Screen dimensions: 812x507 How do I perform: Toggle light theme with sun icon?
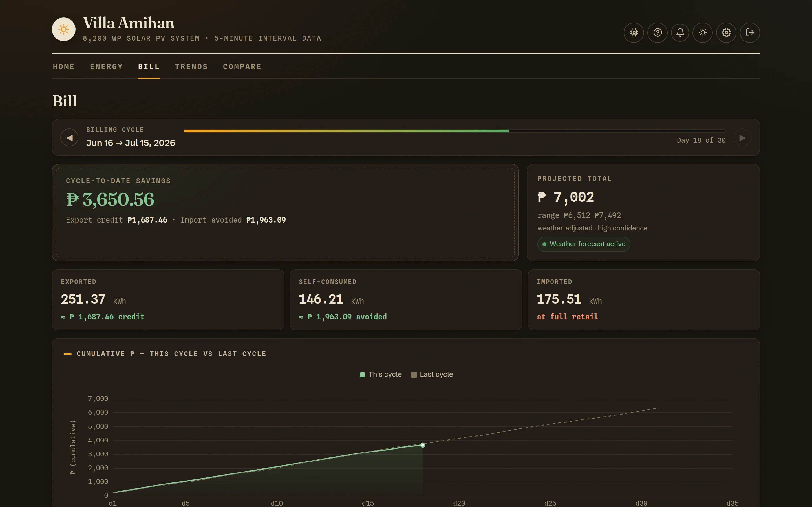pos(703,32)
